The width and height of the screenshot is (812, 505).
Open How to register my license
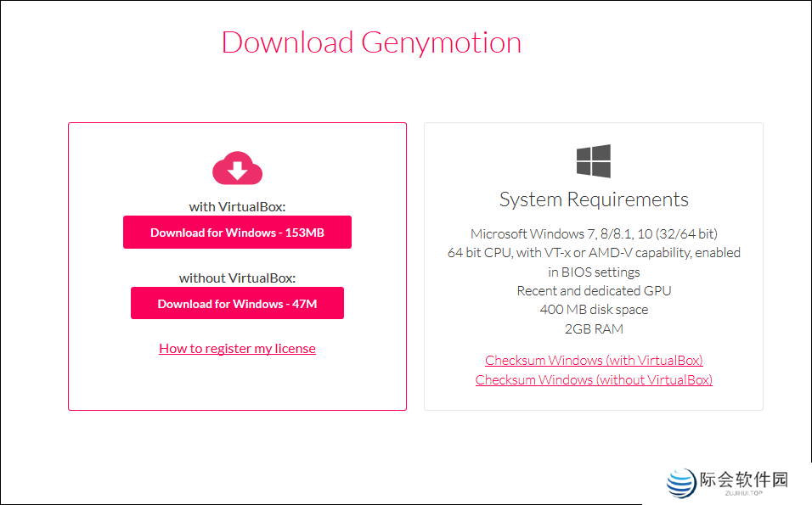click(x=237, y=348)
